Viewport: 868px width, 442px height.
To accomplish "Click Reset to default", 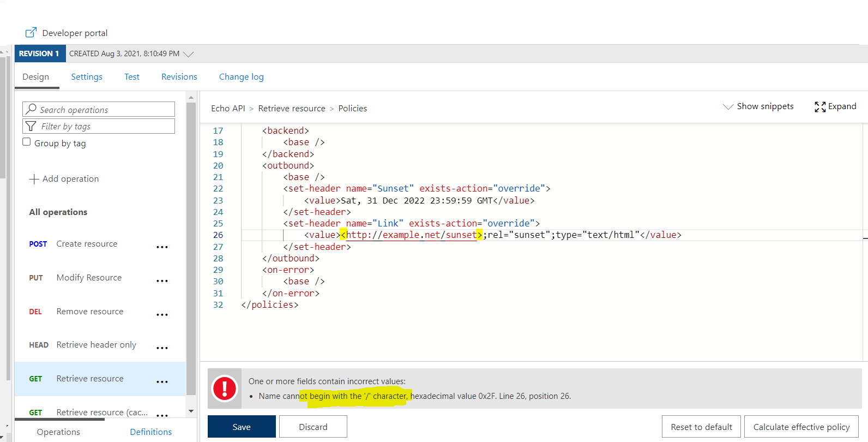I will click(x=701, y=427).
